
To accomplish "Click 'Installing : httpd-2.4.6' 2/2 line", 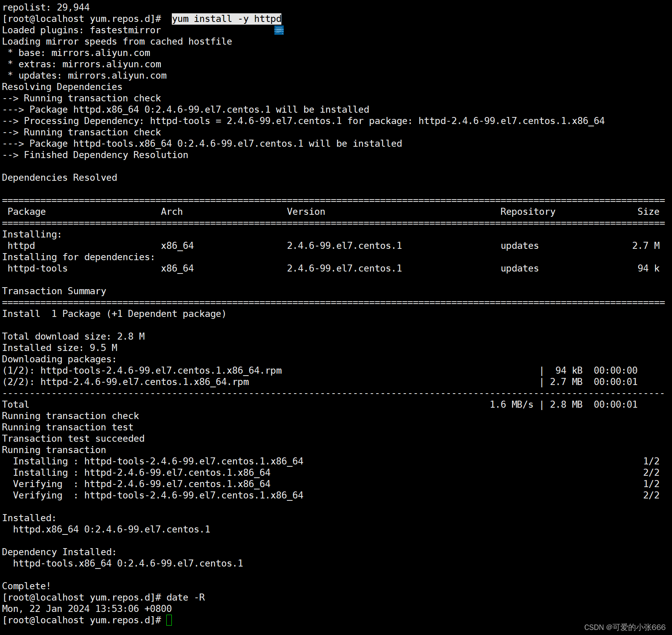I will pos(337,473).
